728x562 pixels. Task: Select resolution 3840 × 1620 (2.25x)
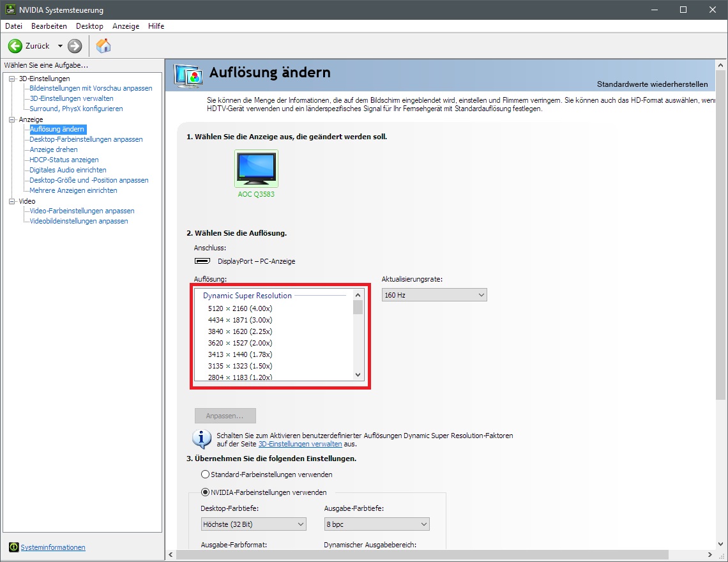point(240,331)
